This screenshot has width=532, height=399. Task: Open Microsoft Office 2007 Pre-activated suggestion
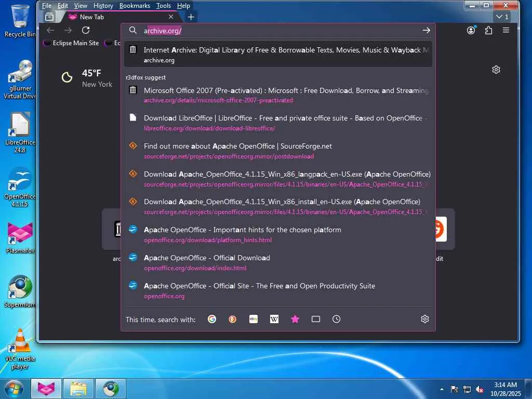coord(278,95)
